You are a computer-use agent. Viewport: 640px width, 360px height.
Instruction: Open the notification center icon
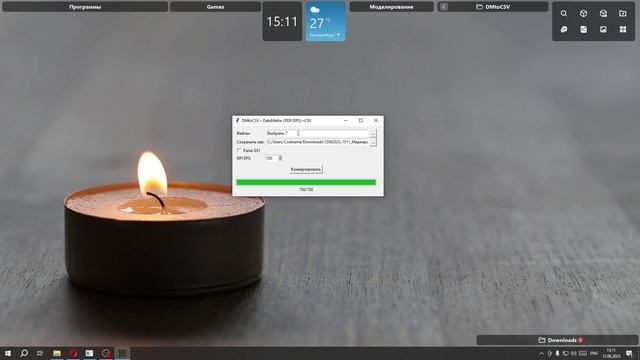click(x=629, y=353)
